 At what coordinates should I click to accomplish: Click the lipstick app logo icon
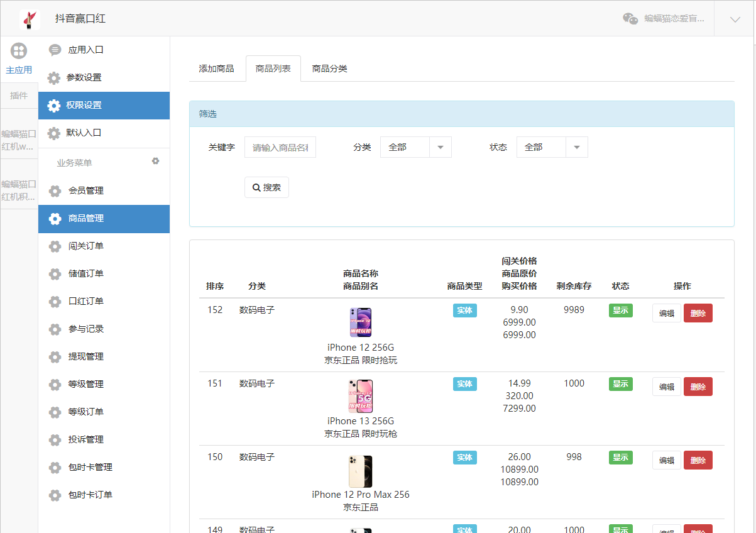tap(29, 19)
